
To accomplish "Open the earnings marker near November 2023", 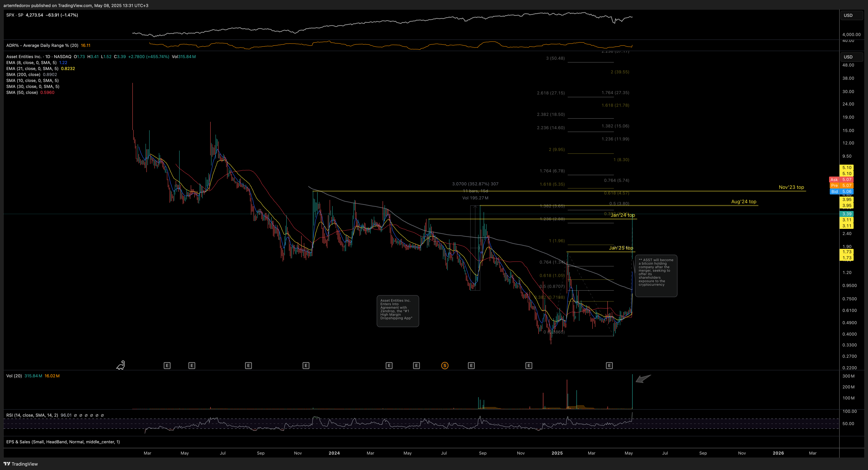I will (x=306, y=365).
